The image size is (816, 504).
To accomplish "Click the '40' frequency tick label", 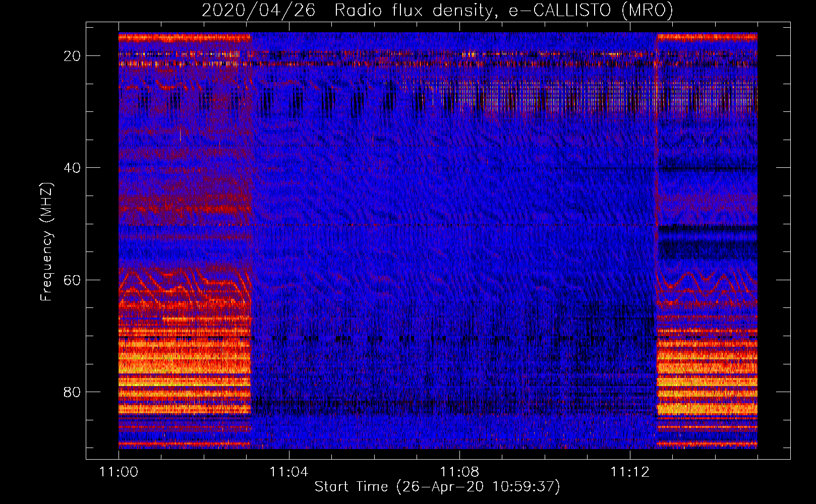I will click(73, 168).
